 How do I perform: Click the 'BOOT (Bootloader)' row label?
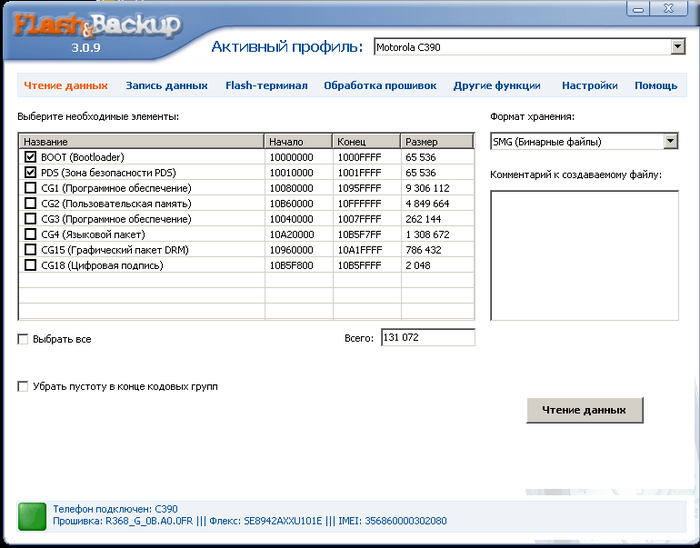(x=83, y=157)
